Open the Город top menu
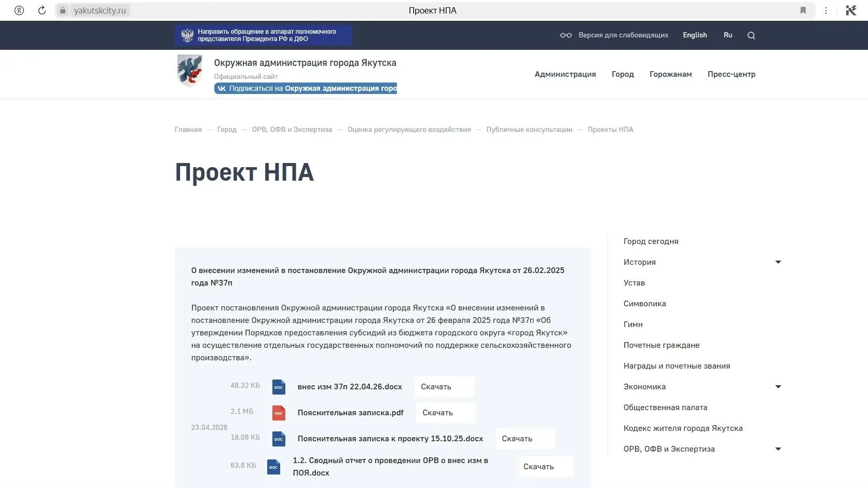This screenshot has width=868, height=488. tap(623, 74)
